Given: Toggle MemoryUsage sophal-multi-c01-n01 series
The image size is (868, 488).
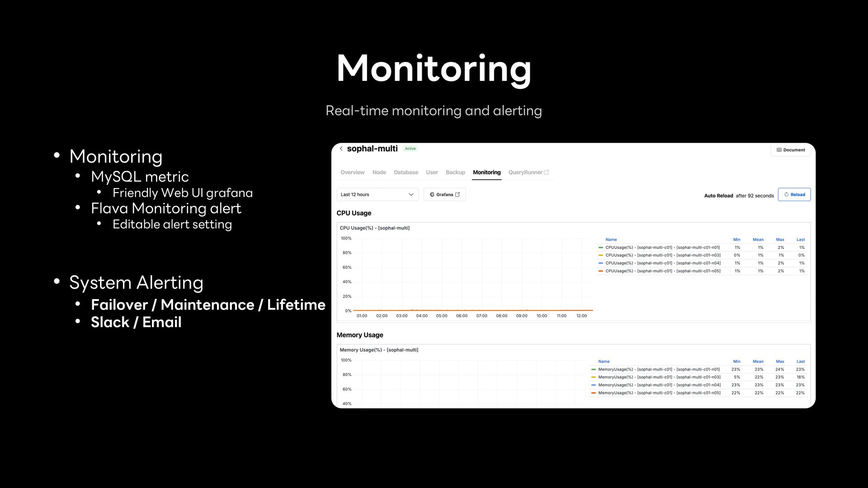Looking at the screenshot, I should point(659,370).
